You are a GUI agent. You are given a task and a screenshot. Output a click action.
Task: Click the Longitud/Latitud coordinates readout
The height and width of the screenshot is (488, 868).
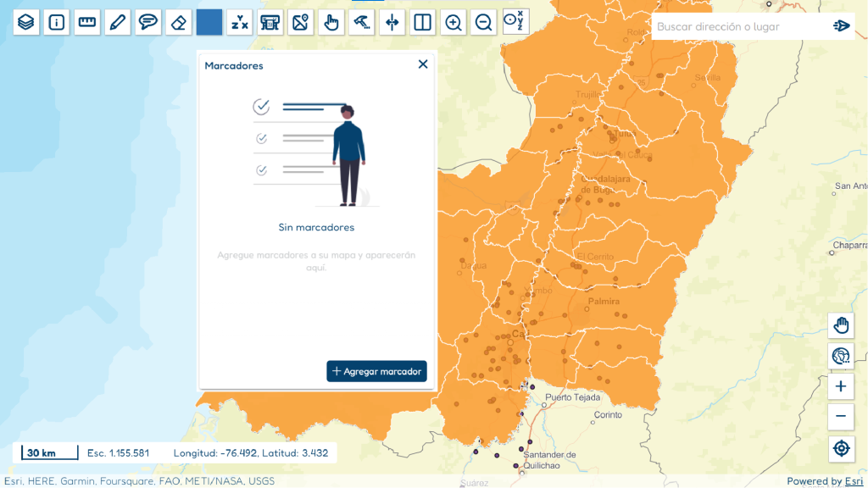coord(251,452)
